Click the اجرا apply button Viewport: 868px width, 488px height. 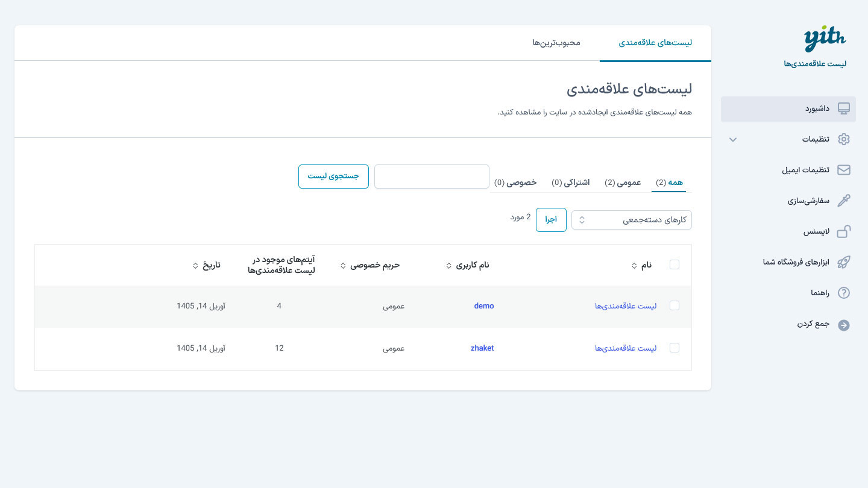pyautogui.click(x=551, y=220)
